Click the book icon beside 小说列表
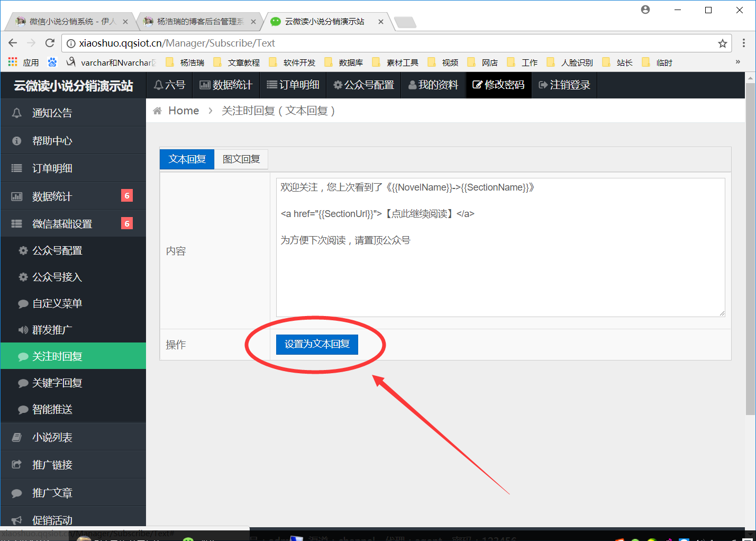756x541 pixels. (x=17, y=437)
